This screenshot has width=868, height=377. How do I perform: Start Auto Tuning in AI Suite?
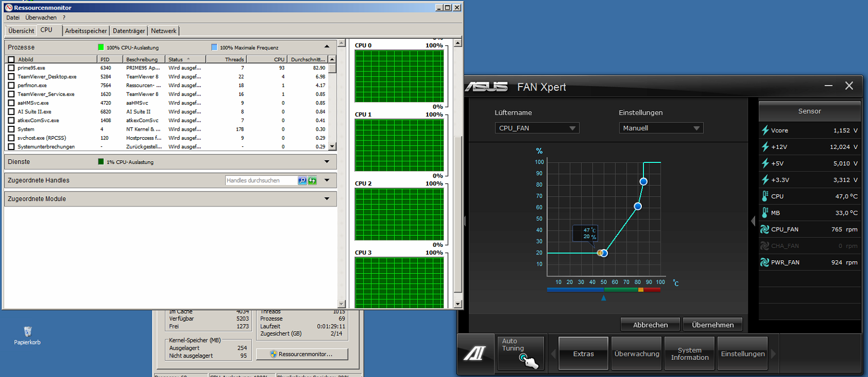520,353
